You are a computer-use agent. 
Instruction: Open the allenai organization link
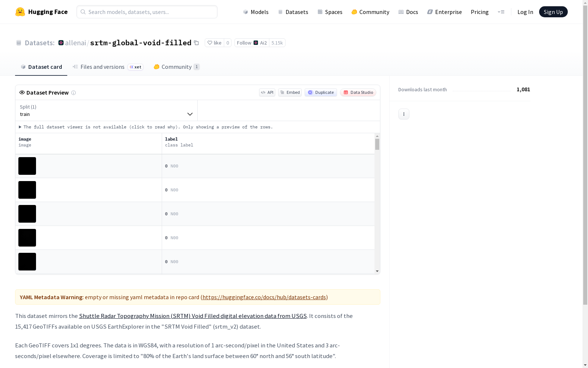click(x=75, y=43)
